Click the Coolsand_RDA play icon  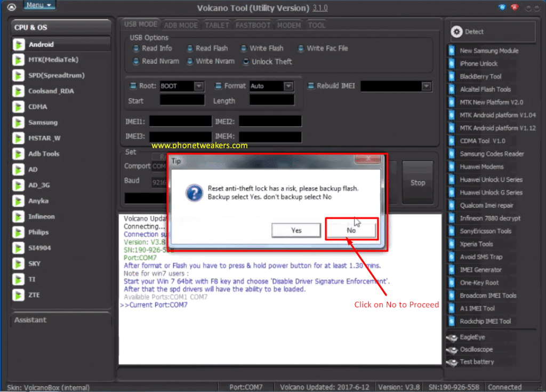click(x=18, y=91)
